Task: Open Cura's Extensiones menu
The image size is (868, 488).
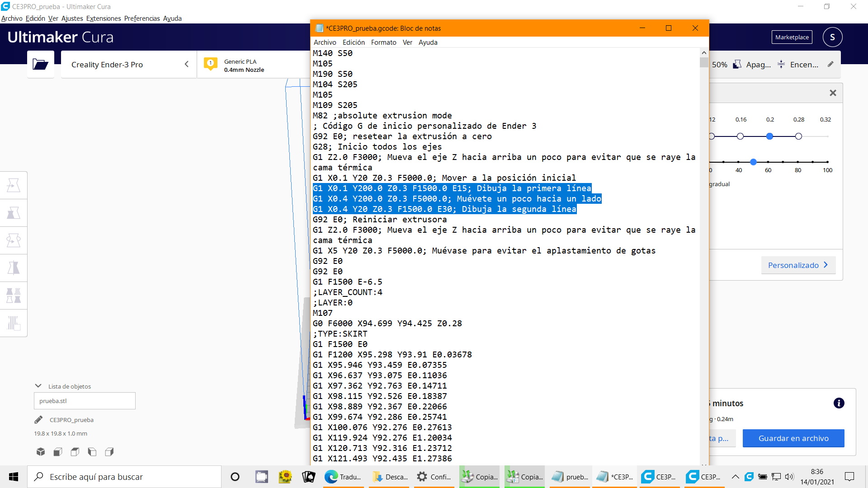Action: (x=104, y=19)
